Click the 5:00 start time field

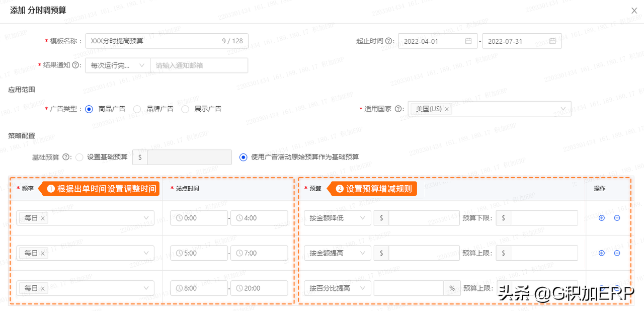point(199,253)
